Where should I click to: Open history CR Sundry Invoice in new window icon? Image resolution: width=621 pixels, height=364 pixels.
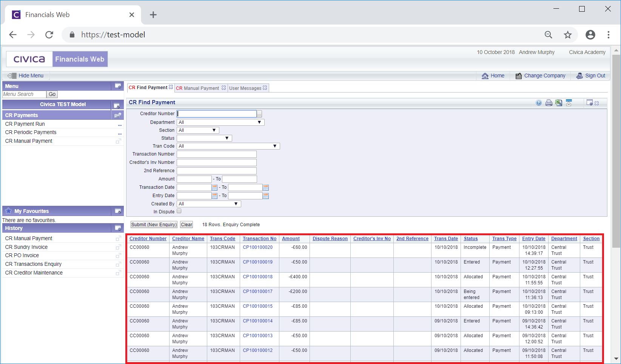pos(119,247)
